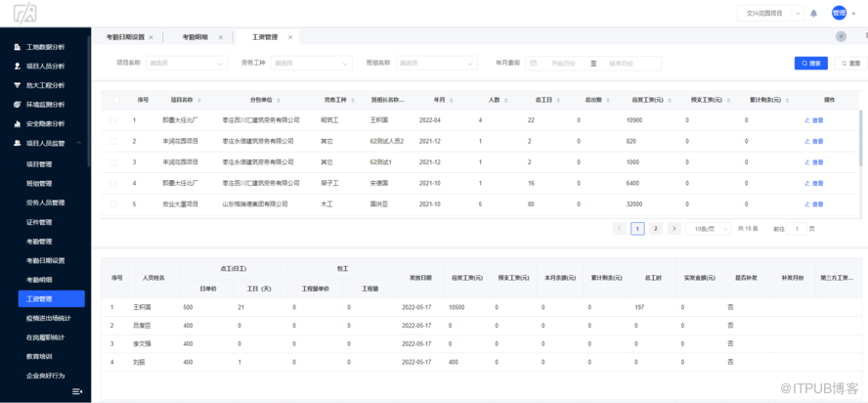Go to next page with right arrow

pyautogui.click(x=673, y=229)
